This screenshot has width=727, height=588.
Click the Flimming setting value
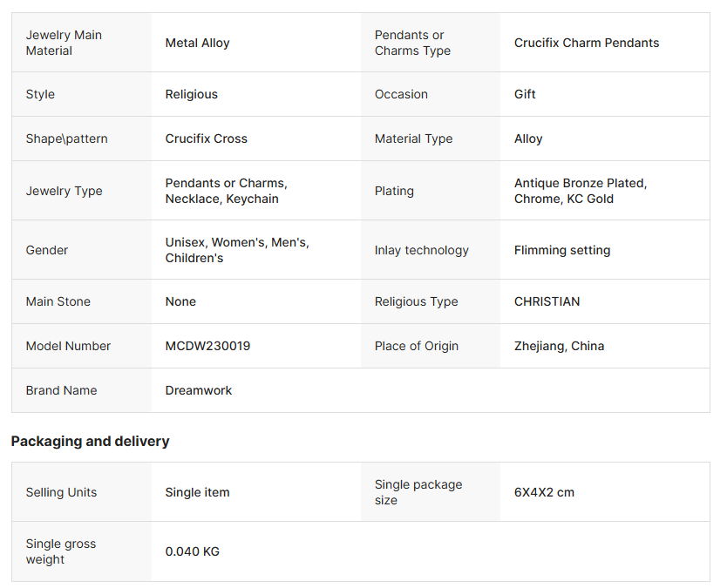pos(562,250)
